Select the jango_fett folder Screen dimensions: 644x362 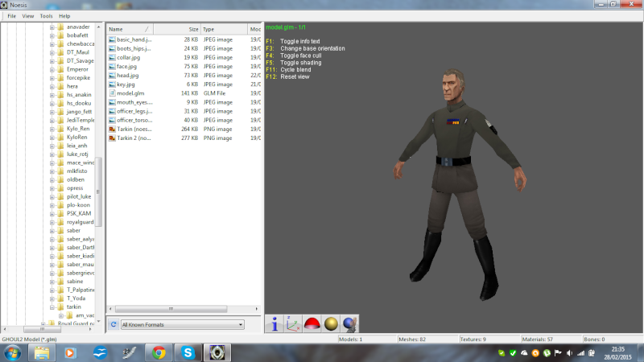(x=79, y=112)
